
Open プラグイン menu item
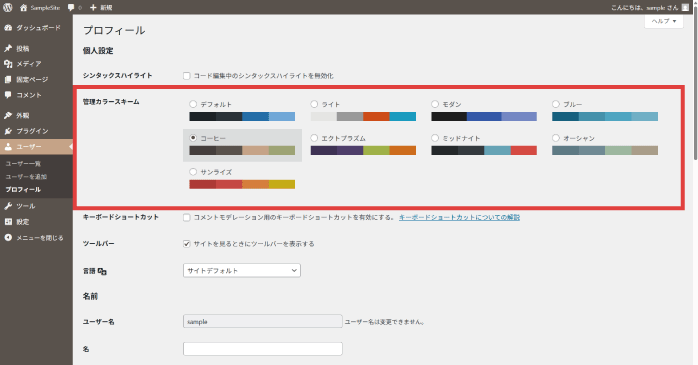(37, 131)
